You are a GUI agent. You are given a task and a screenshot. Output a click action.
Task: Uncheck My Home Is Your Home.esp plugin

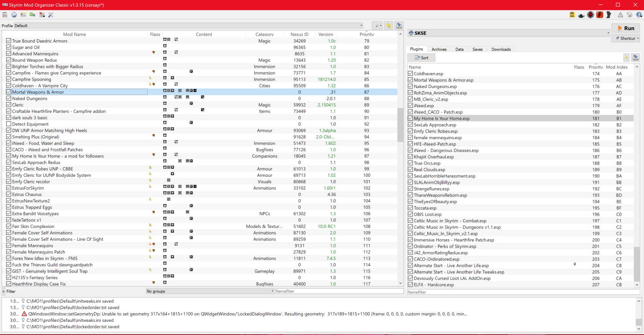pyautogui.click(x=410, y=118)
